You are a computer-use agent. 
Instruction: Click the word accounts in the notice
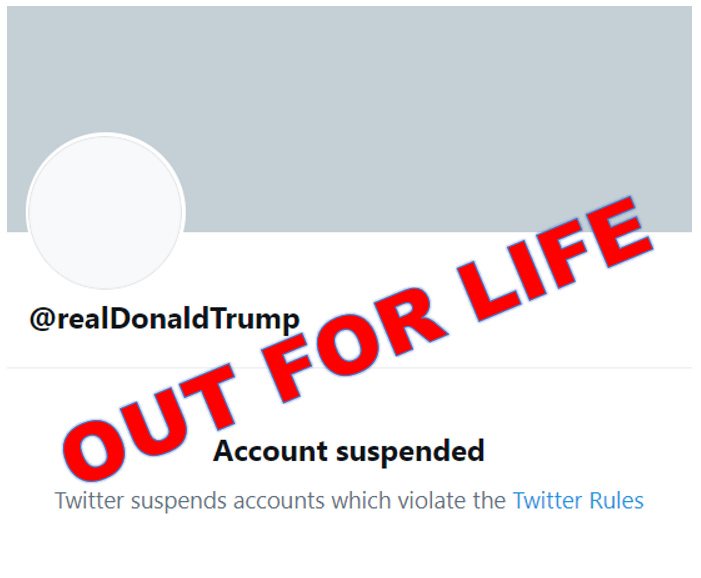(278, 500)
